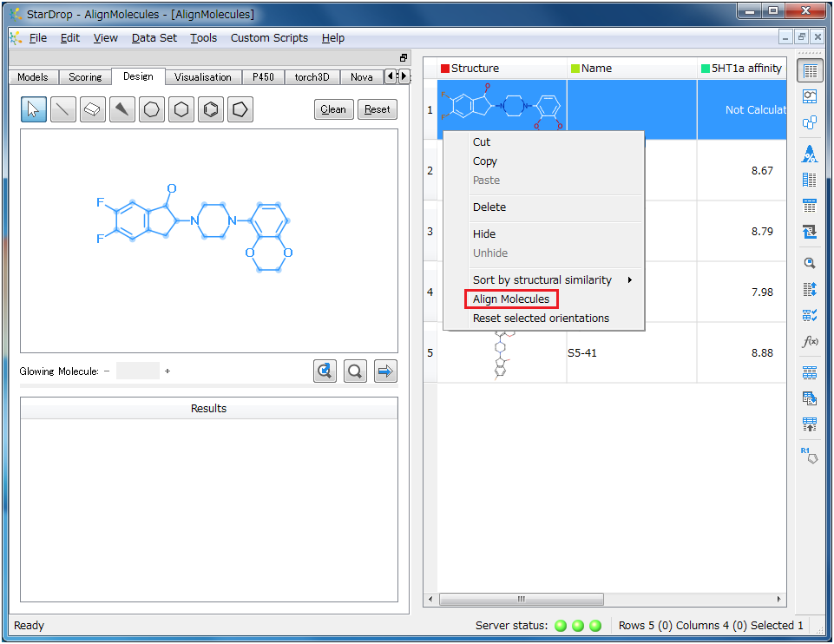Switch to table view in the sidebar

tap(809, 71)
